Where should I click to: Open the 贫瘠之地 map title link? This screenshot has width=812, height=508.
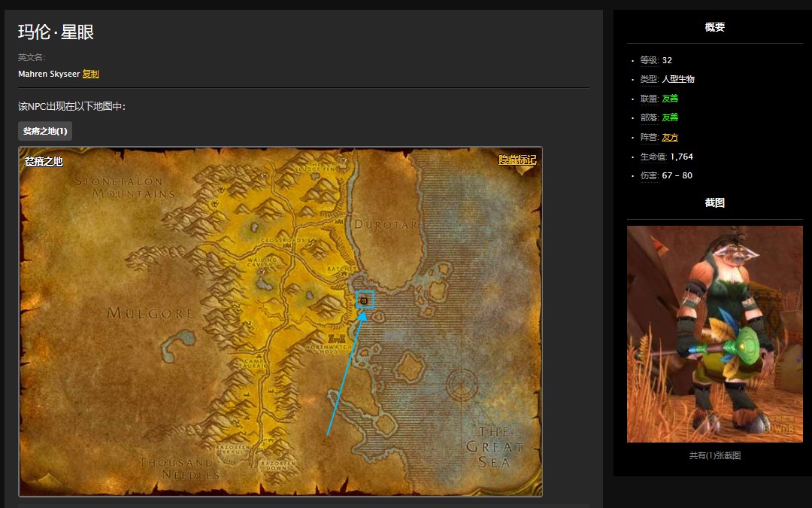[44, 161]
